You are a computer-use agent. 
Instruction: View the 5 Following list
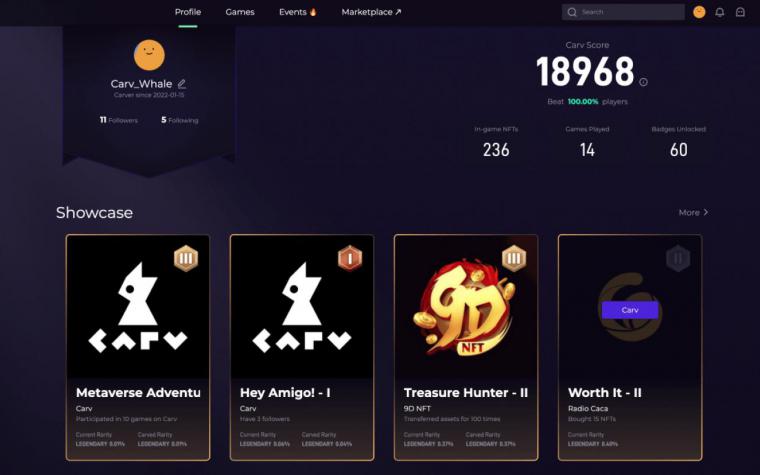coord(180,120)
